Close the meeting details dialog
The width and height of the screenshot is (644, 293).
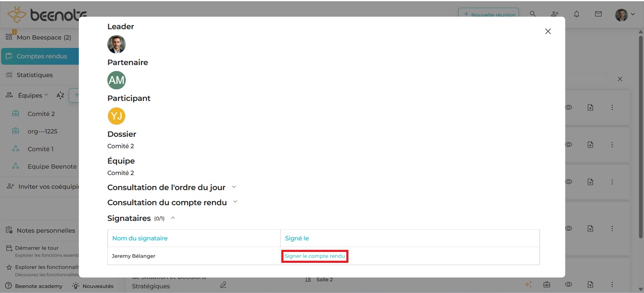pyautogui.click(x=548, y=31)
